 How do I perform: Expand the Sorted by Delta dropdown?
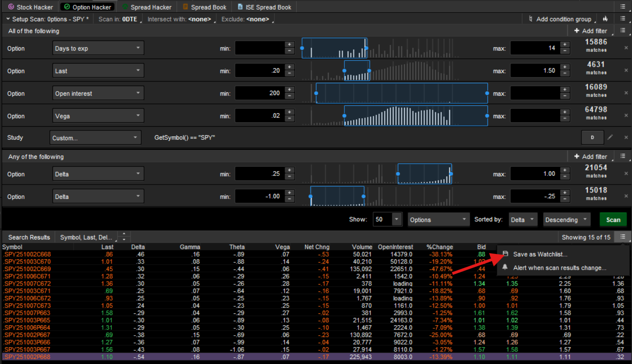tap(523, 220)
